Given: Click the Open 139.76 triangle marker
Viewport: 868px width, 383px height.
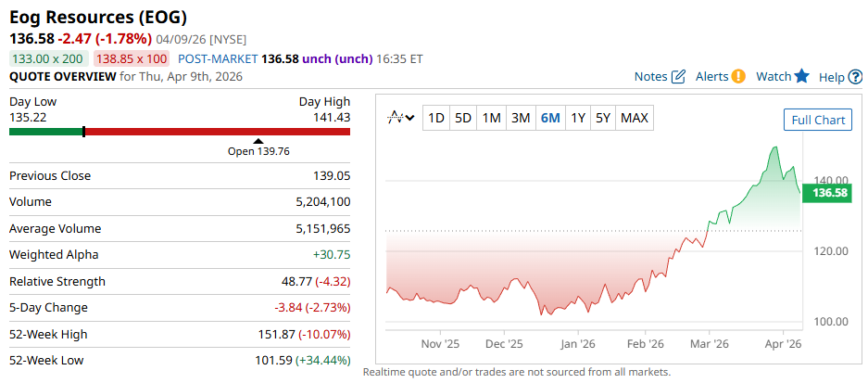Looking at the screenshot, I should point(258,141).
